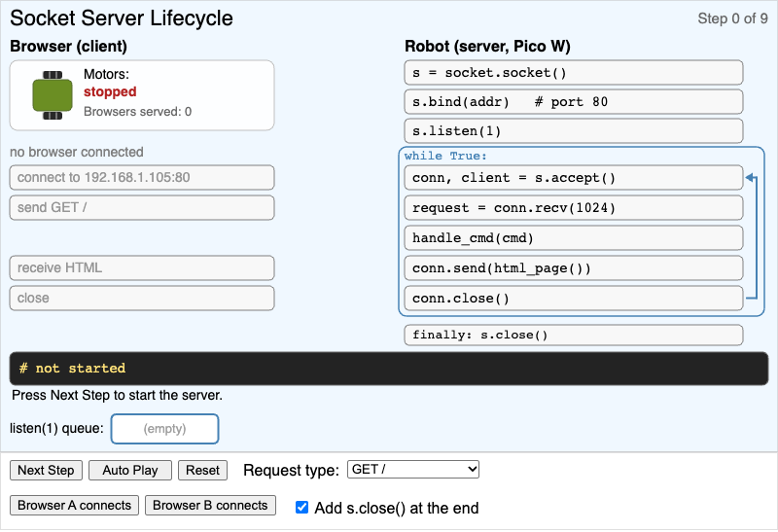Click the while True: label

pyautogui.click(x=445, y=156)
